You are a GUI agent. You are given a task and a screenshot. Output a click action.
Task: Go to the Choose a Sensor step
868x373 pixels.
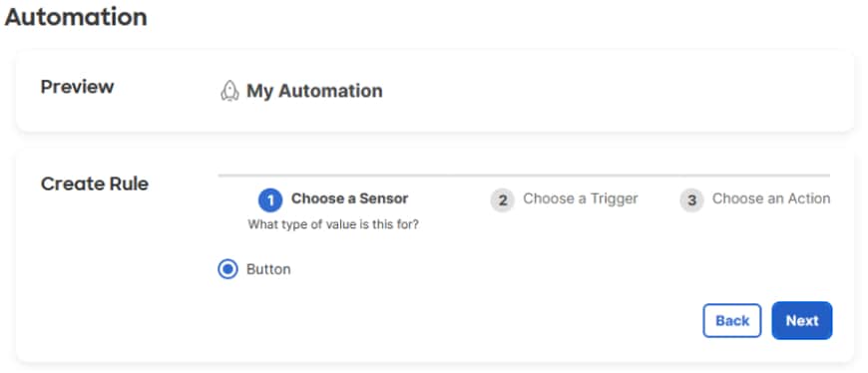350,198
